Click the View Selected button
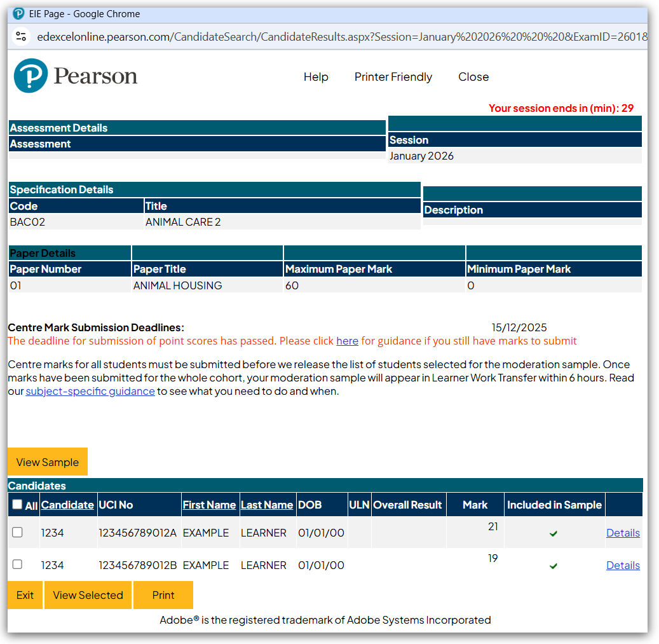659x644 pixels. 88,595
